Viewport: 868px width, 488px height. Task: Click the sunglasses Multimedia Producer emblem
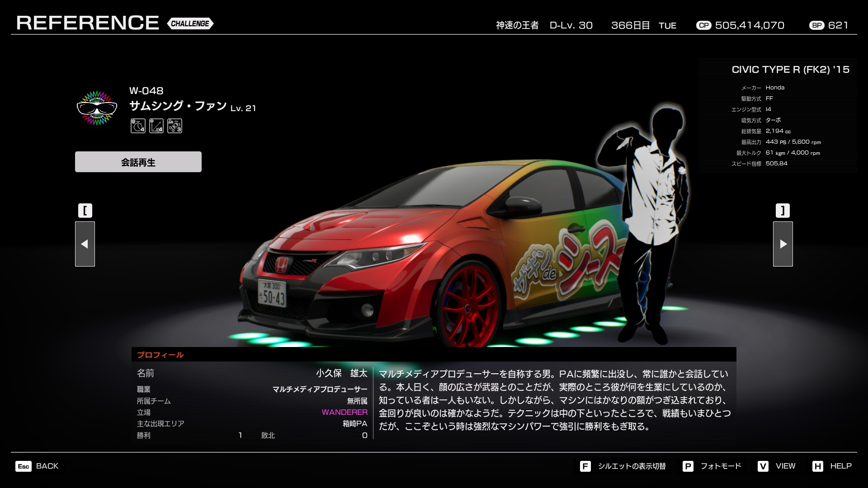[x=97, y=108]
